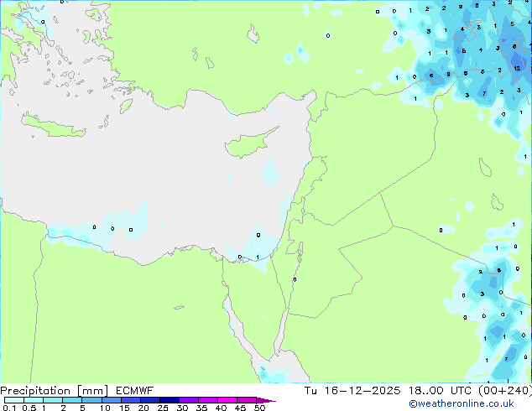Click the '10' legend scale label
This screenshot has width=532, height=411.
105,408
